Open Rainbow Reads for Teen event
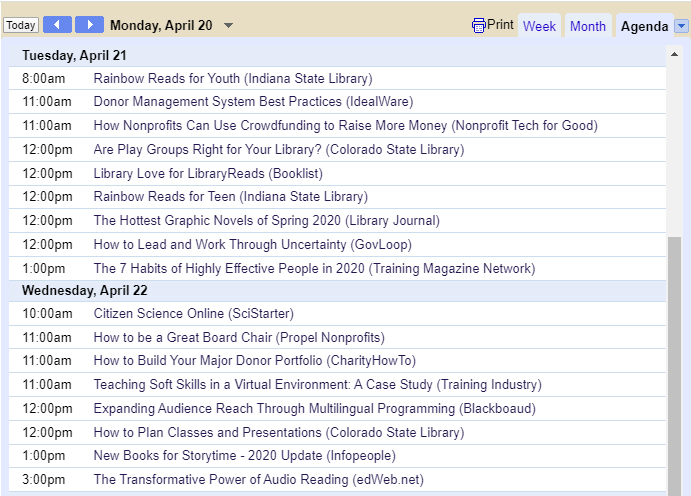The height and width of the screenshot is (496, 691). 230,196
